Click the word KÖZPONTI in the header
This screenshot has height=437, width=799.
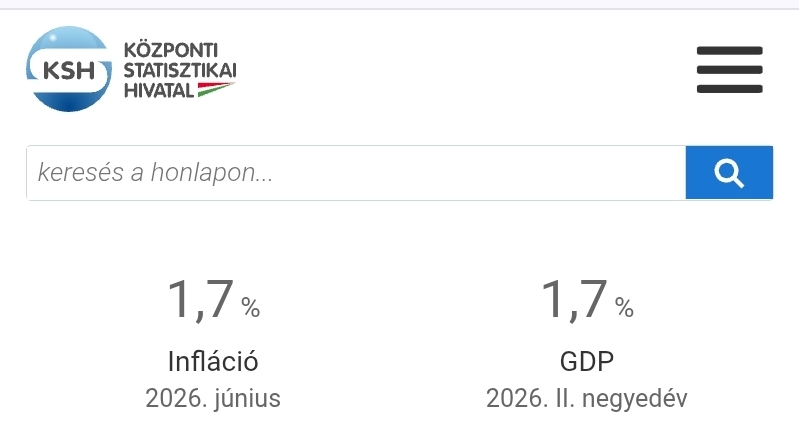click(171, 50)
